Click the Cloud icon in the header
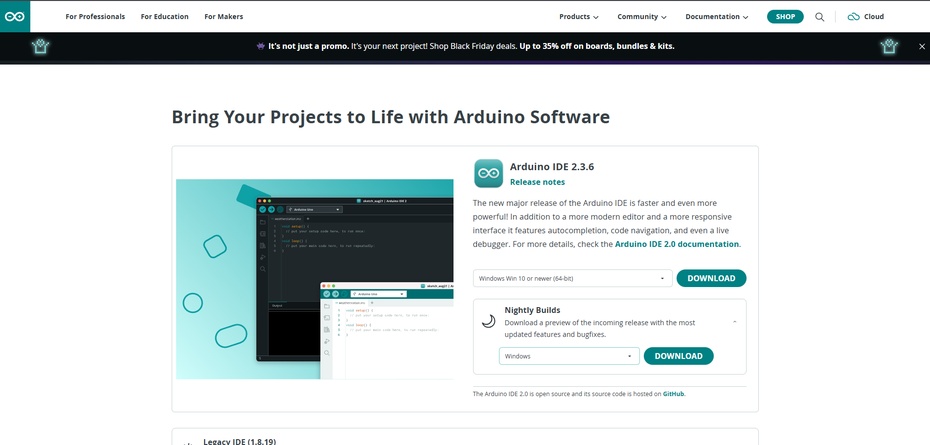The height and width of the screenshot is (445, 930). point(853,17)
